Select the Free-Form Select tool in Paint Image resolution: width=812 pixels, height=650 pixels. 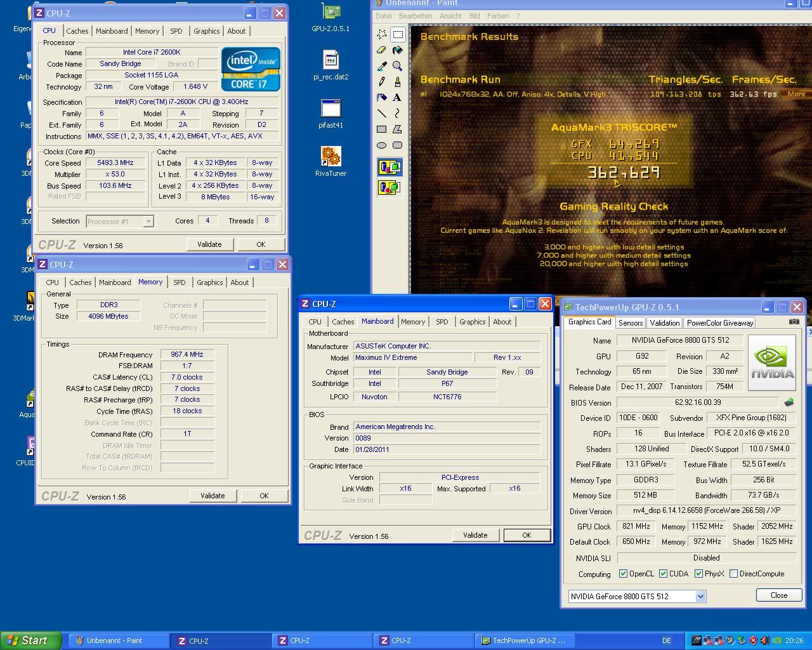point(382,34)
